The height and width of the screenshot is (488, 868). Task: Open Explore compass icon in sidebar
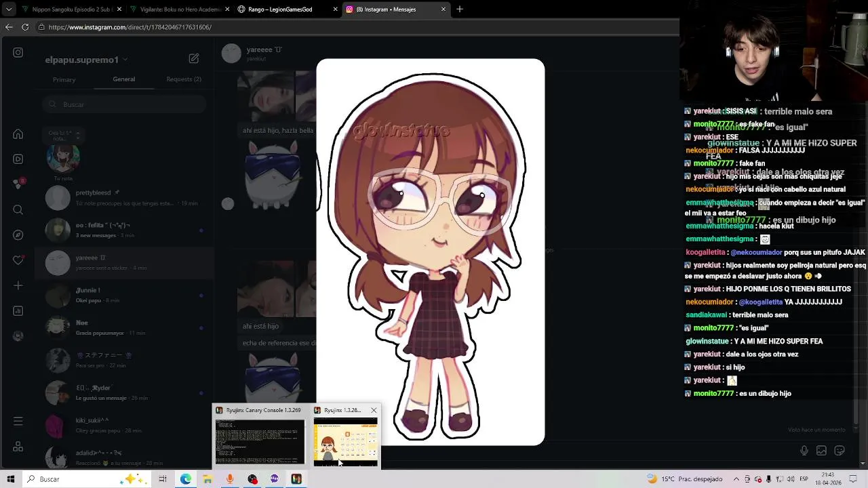[x=18, y=235]
